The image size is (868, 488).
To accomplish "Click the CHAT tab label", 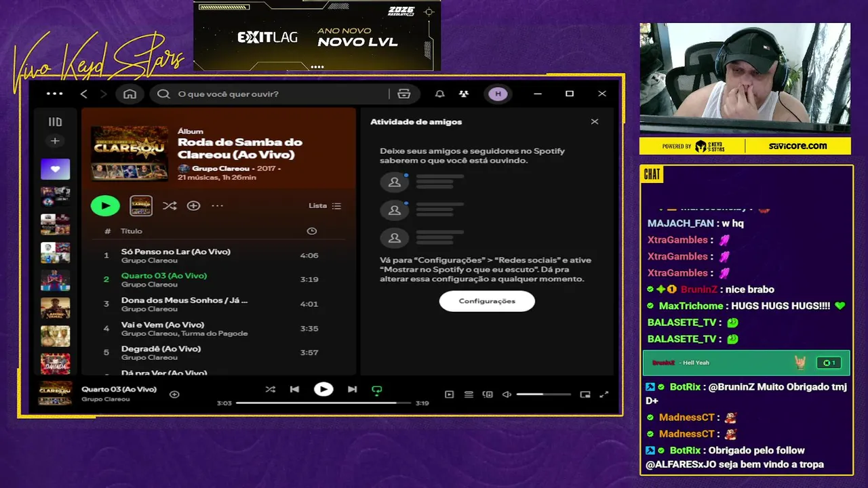I will point(652,175).
